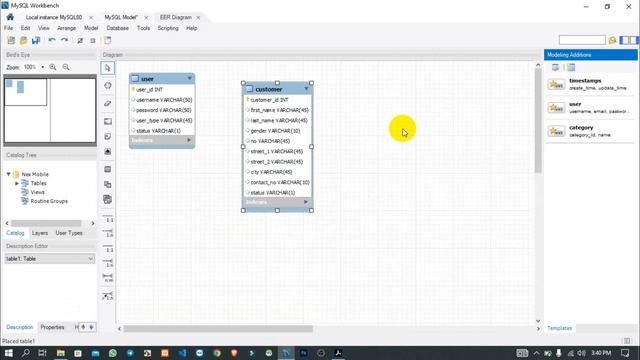This screenshot has height=360, width=640.
Task: Select the user template in Modeling Additions
Action: (x=590, y=108)
